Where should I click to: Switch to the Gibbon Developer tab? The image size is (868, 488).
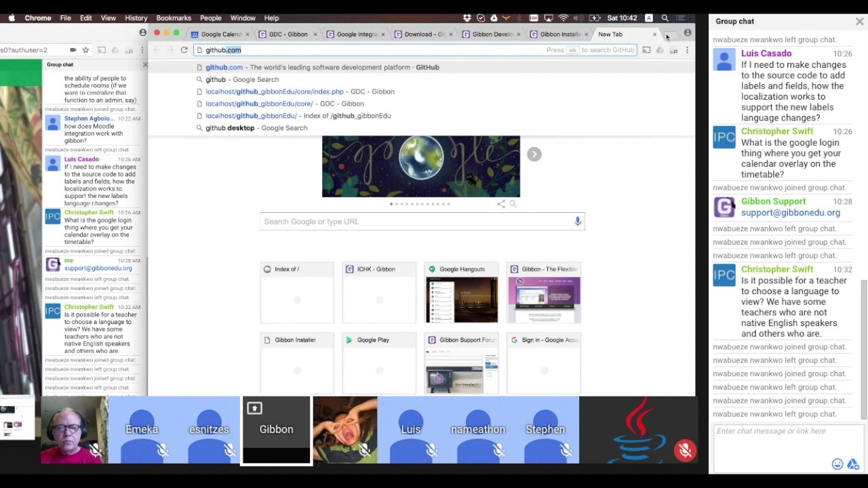point(492,35)
